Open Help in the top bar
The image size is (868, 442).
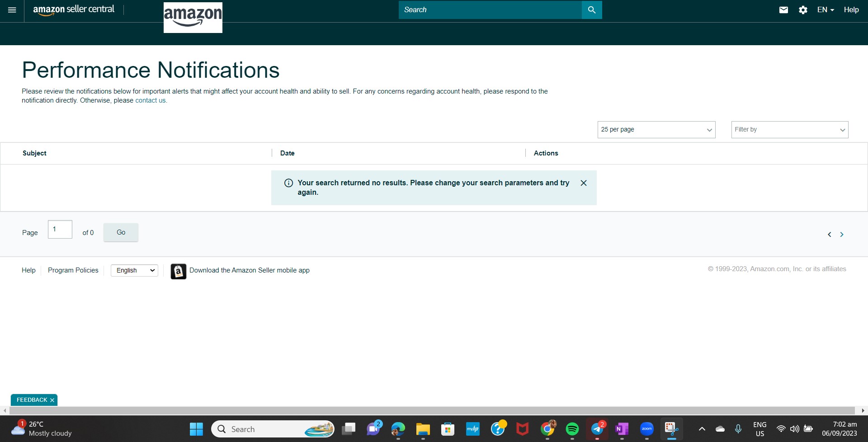pos(851,10)
